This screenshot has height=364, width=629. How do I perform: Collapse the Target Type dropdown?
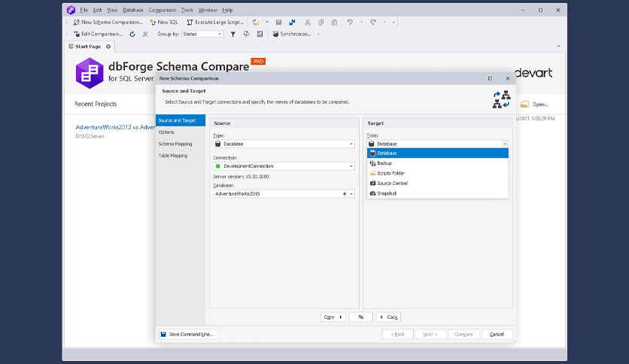pos(505,144)
